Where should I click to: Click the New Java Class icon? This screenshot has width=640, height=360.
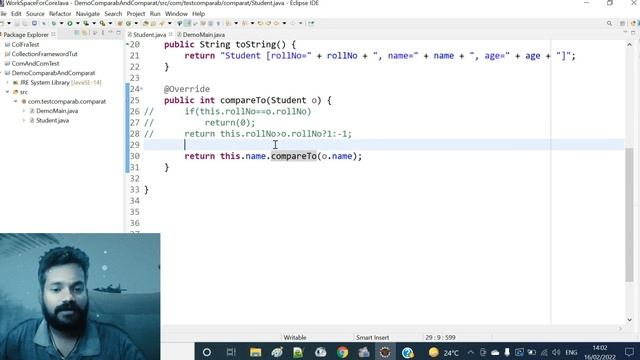[129, 23]
